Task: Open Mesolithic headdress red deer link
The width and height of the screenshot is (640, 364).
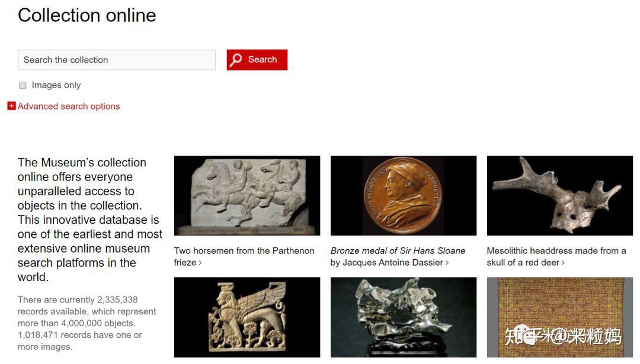Action: point(556,256)
